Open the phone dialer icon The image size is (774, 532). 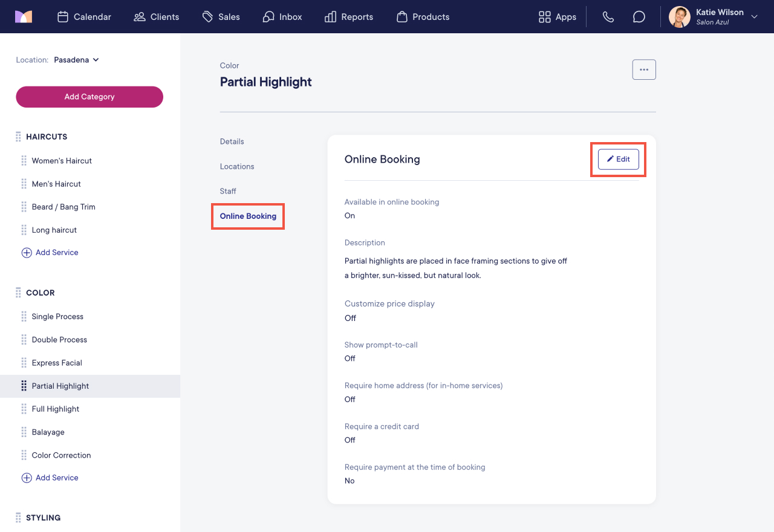[608, 17]
